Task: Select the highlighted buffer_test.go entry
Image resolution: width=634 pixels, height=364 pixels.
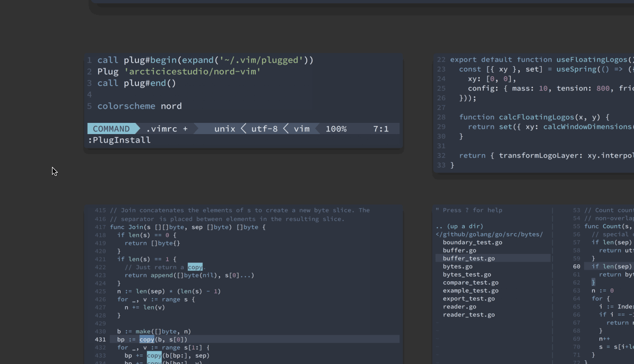Action: coord(493,258)
